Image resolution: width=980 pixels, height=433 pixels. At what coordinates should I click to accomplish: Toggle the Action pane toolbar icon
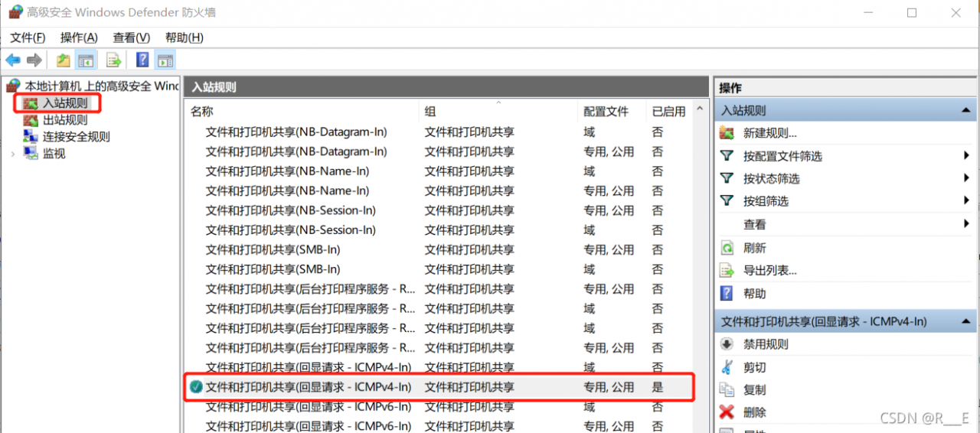[x=165, y=60]
